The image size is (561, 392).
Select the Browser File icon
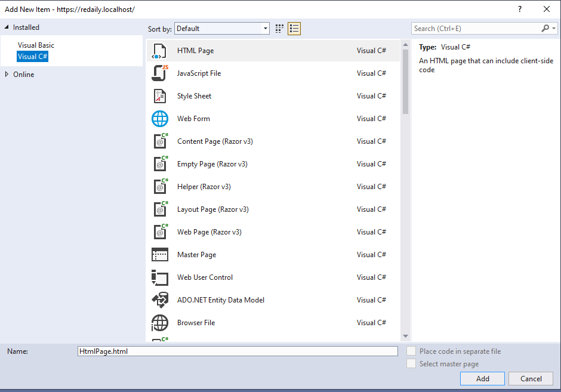[x=159, y=323]
